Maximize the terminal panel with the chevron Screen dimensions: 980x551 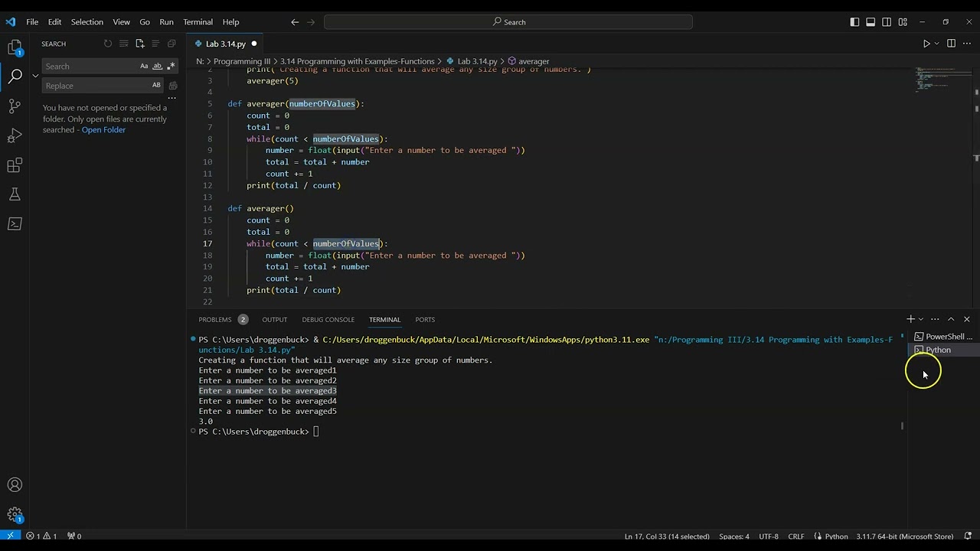coord(951,319)
